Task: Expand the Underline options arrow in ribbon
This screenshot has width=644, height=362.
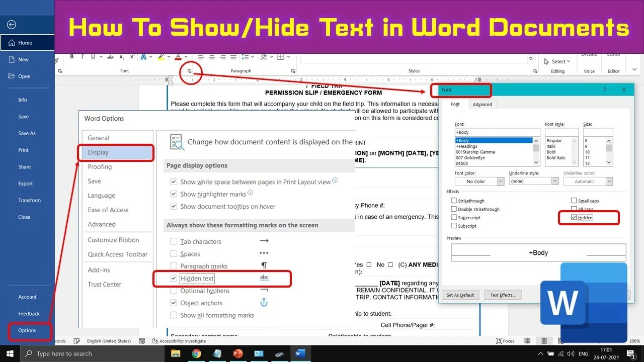Action: pyautogui.click(x=101, y=57)
